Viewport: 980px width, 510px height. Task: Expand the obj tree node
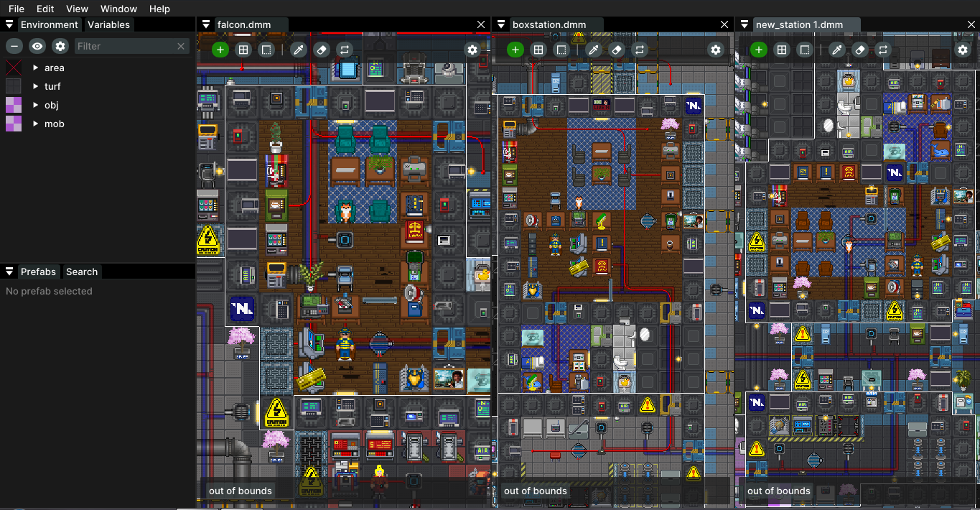(x=35, y=105)
